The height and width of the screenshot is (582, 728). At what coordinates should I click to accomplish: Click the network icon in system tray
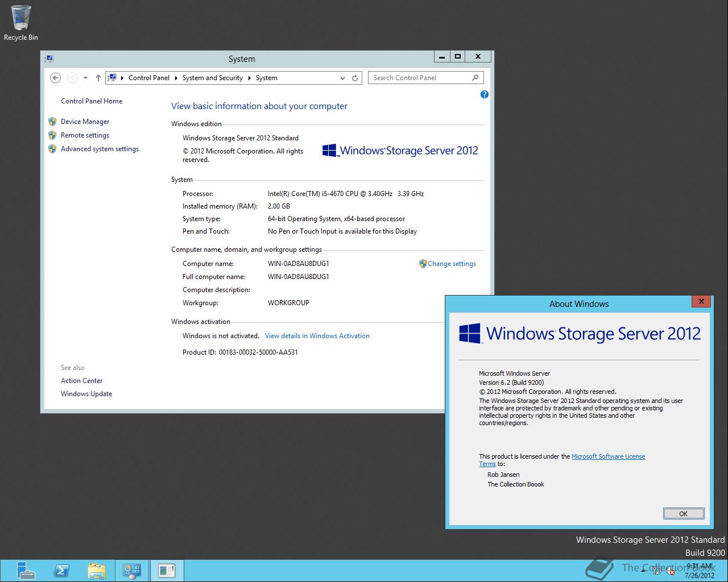click(x=657, y=571)
